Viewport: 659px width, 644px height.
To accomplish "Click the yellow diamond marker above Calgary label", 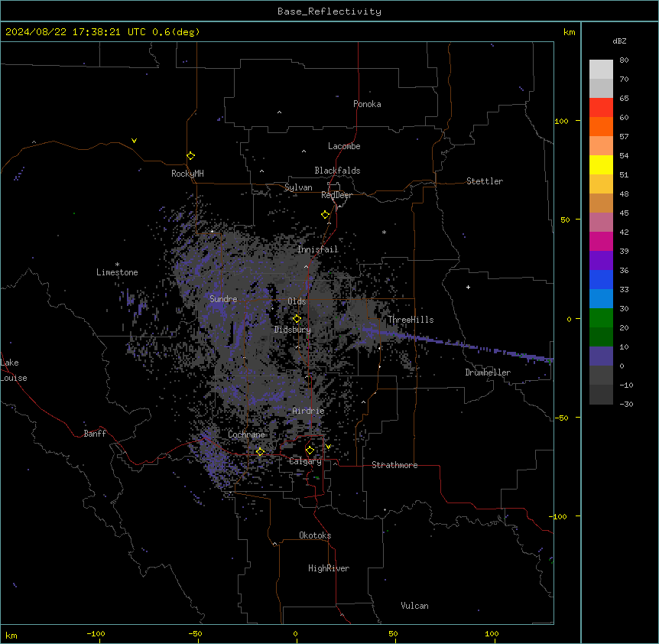I will pyautogui.click(x=310, y=450).
